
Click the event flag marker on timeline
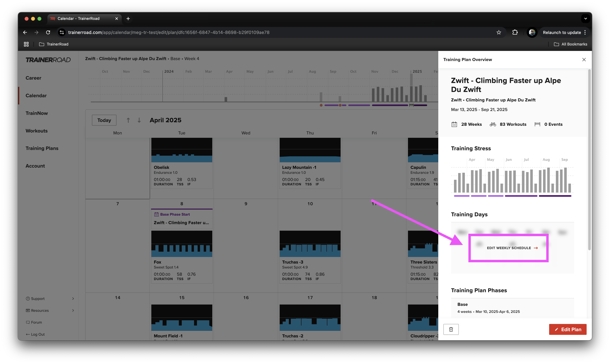pyautogui.click(x=411, y=105)
